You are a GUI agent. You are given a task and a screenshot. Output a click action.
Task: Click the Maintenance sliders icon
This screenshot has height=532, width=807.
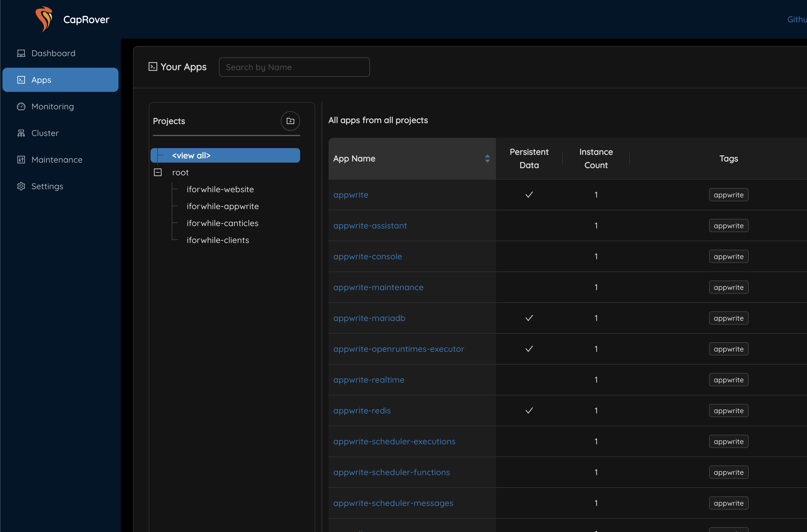(21, 160)
